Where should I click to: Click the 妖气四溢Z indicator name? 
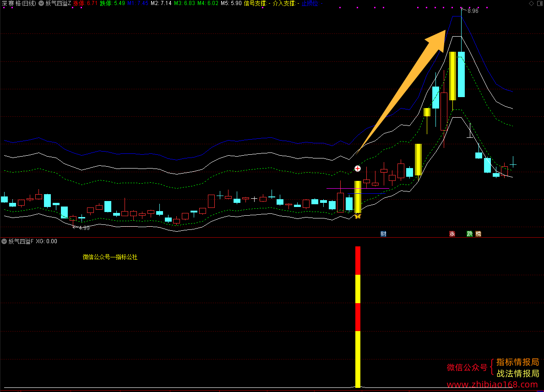(58, 4)
